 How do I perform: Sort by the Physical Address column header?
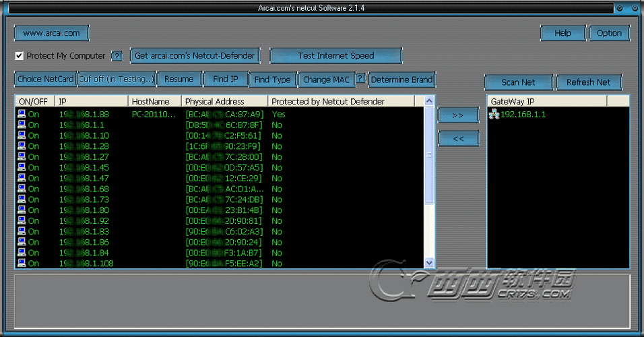[224, 101]
